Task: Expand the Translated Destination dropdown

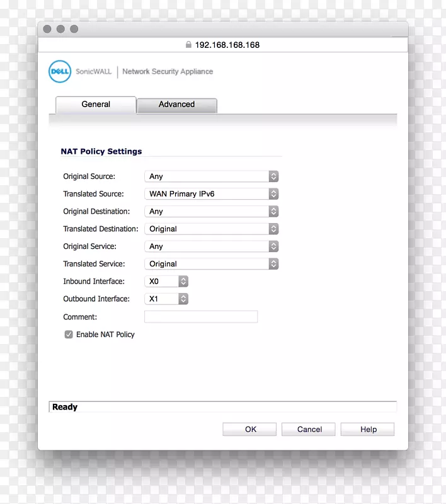Action: 211,229
